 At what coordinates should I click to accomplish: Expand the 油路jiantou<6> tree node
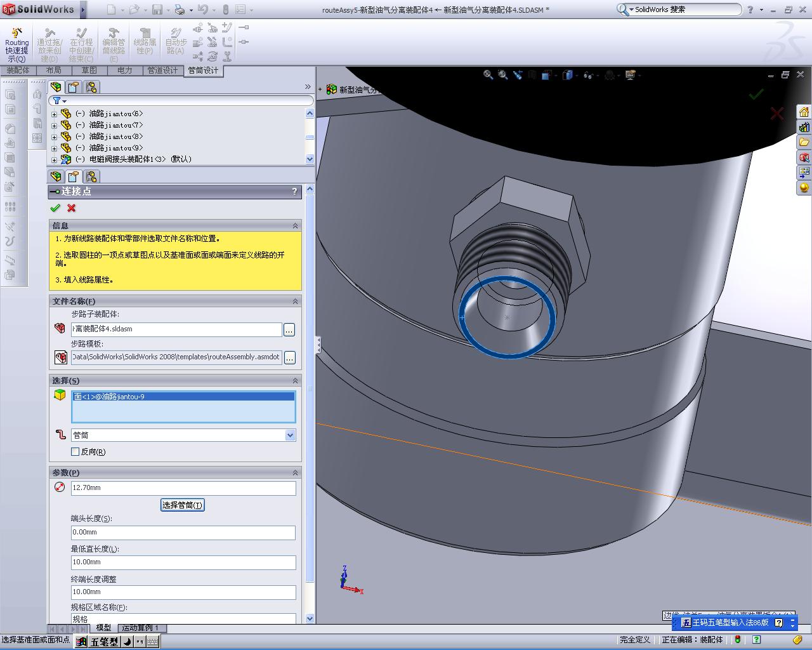coord(54,114)
